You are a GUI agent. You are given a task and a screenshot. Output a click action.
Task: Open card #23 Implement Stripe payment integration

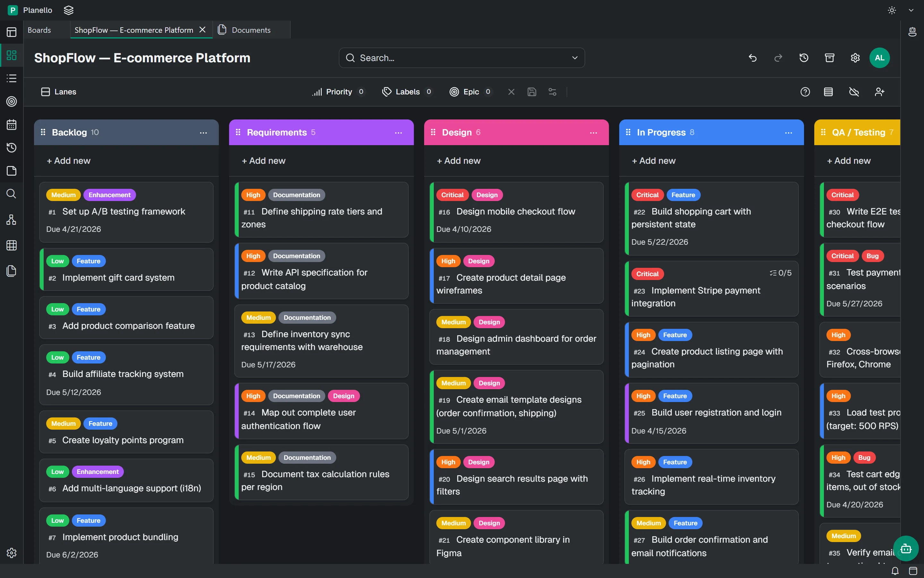[711, 289]
